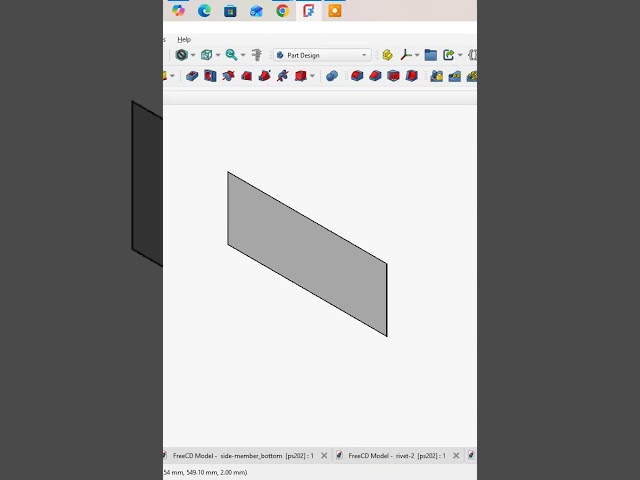
Task: Expand the draw style dropdown arrow
Action: point(193,55)
